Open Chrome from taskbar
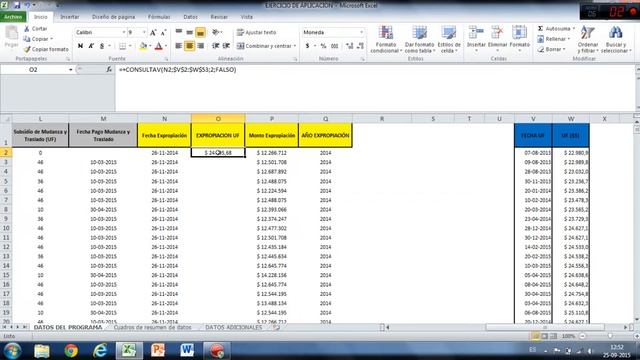This screenshot has width=640, height=360. click(71, 351)
